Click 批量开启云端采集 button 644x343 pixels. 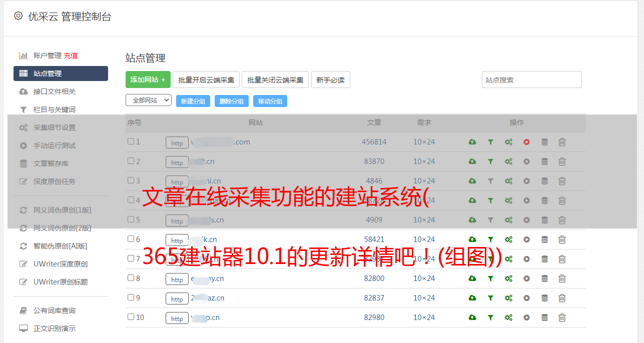point(206,79)
